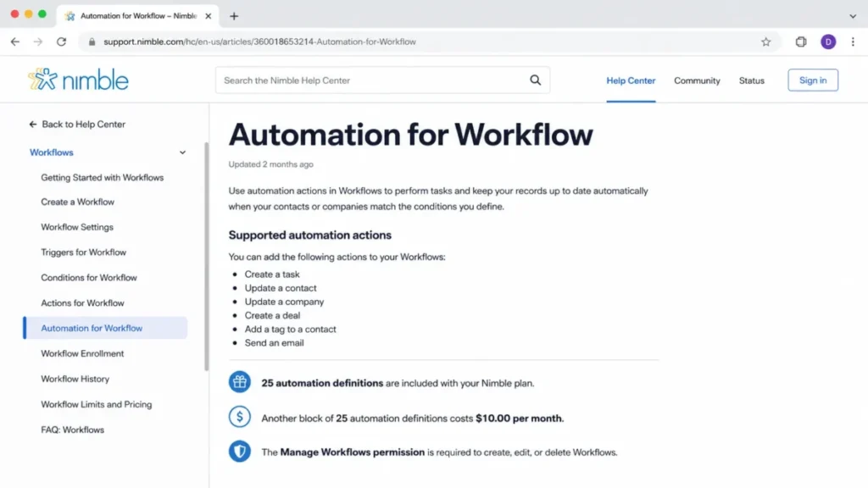Viewport: 868px width, 488px height.
Task: Open FAQ: Workflows article
Action: pyautogui.click(x=73, y=430)
